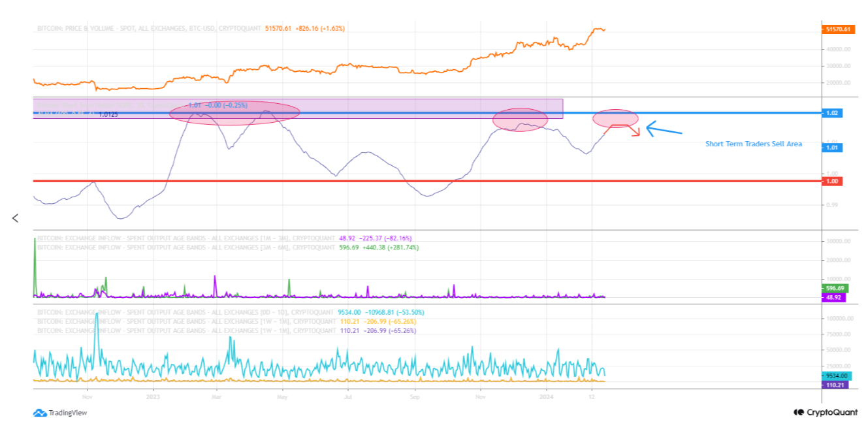868x435 pixels.
Task: Click orange 51570.61 price axis label
Action: point(838,29)
